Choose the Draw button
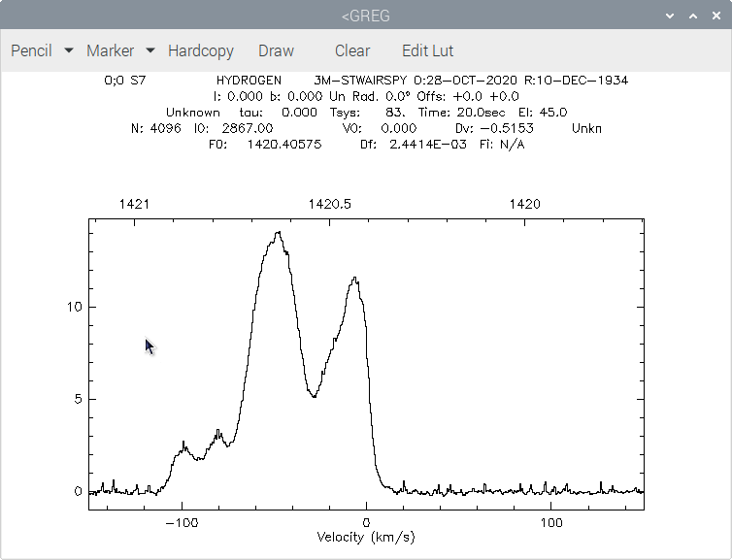Image resolution: width=732 pixels, height=560 pixels. tap(276, 50)
